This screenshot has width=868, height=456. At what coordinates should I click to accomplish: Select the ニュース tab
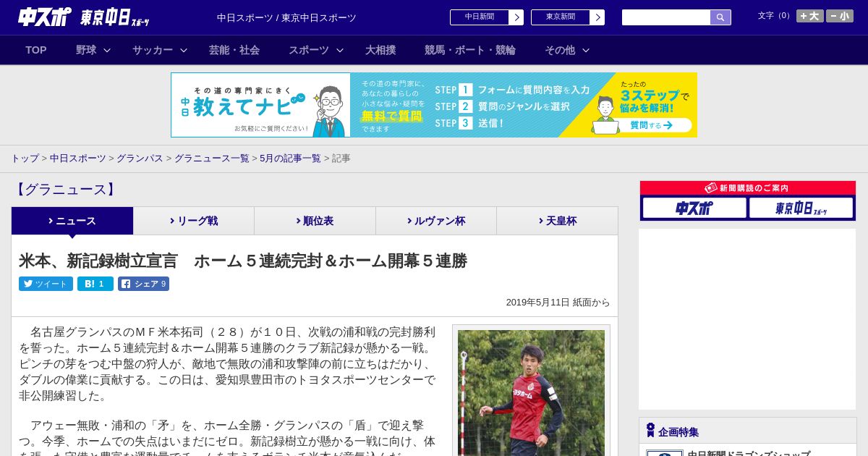pos(72,221)
